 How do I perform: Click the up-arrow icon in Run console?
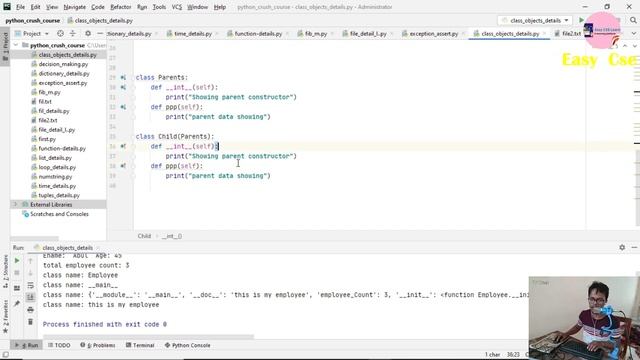(x=30, y=260)
